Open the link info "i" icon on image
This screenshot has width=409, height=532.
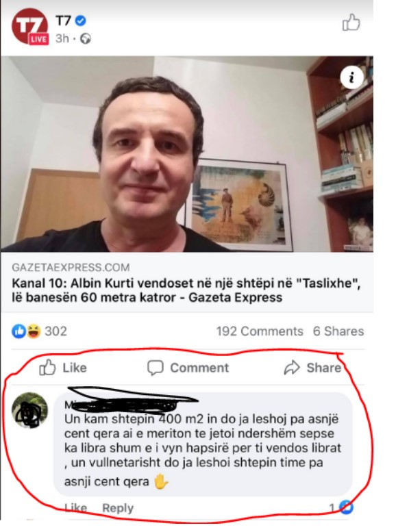pos(351,77)
